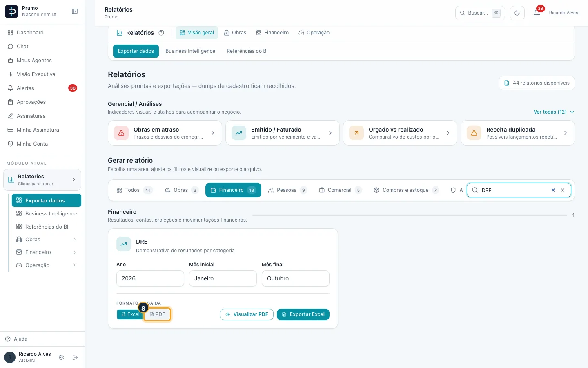588x368 pixels.
Task: Collapse the sidebar panel icon
Action: [x=75, y=11]
